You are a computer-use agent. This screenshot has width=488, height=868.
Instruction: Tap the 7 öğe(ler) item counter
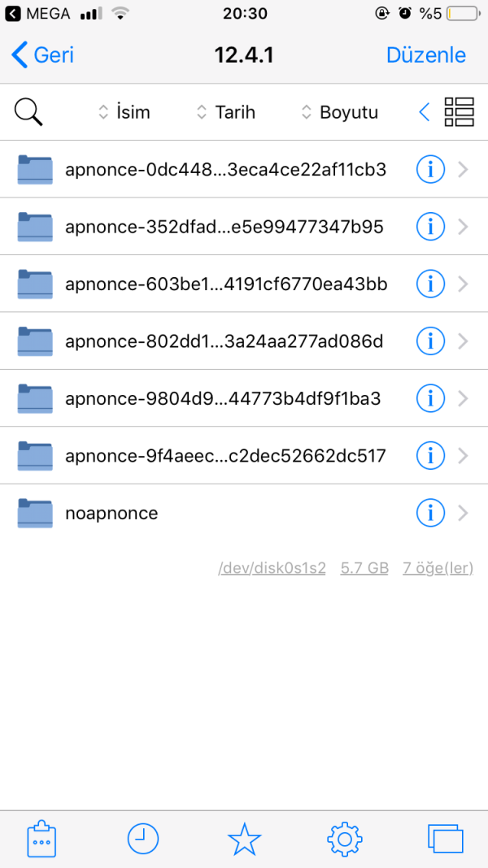[438, 567]
